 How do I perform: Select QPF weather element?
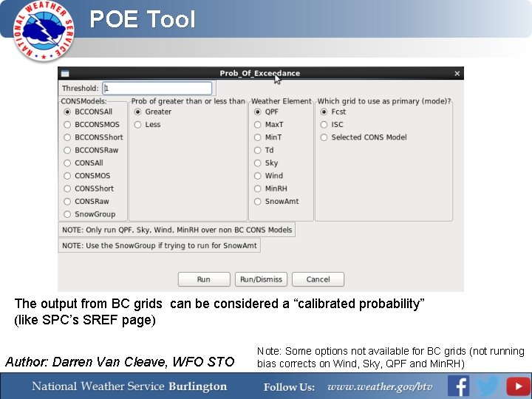point(266,112)
